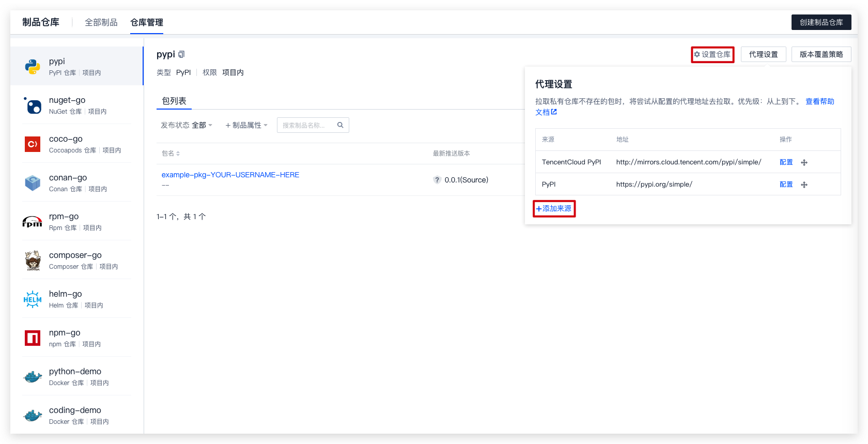Sort the package list by 包名
This screenshot has height=444, width=868.
click(171, 154)
